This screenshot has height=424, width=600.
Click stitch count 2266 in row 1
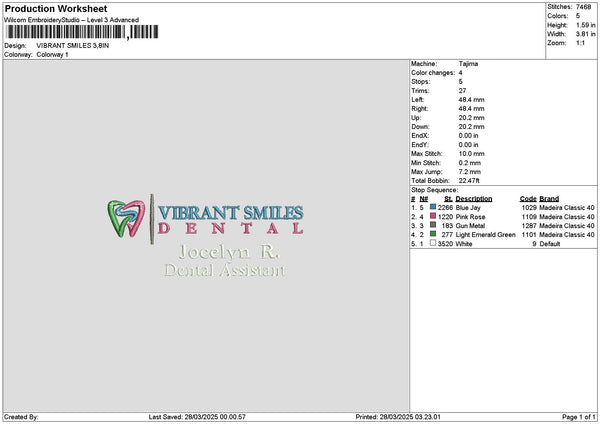445,208
